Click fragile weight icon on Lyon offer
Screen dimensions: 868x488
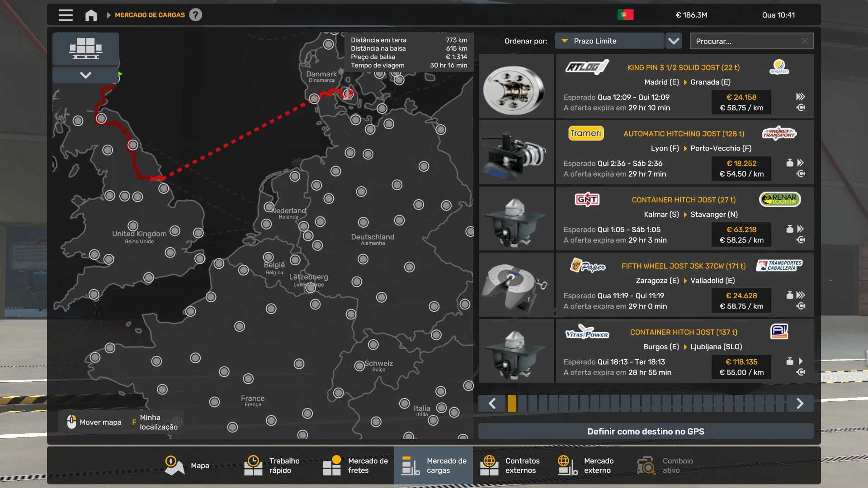click(789, 163)
